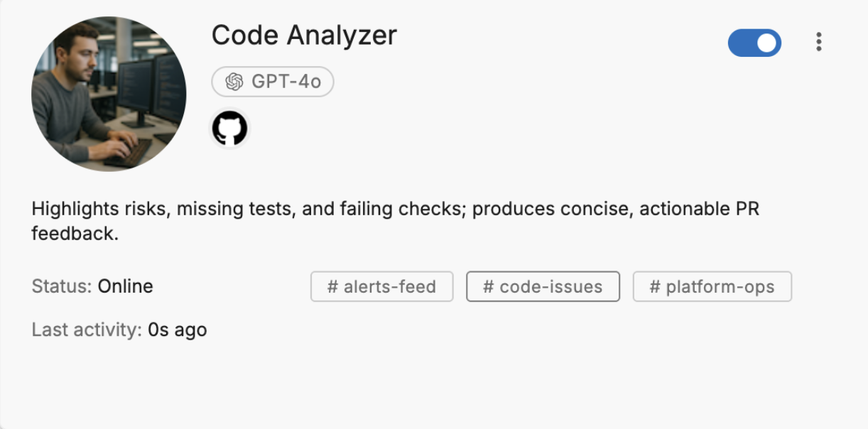Screen dimensions: 868x429
Task: Expand the GPT-4o model selector
Action: point(273,81)
